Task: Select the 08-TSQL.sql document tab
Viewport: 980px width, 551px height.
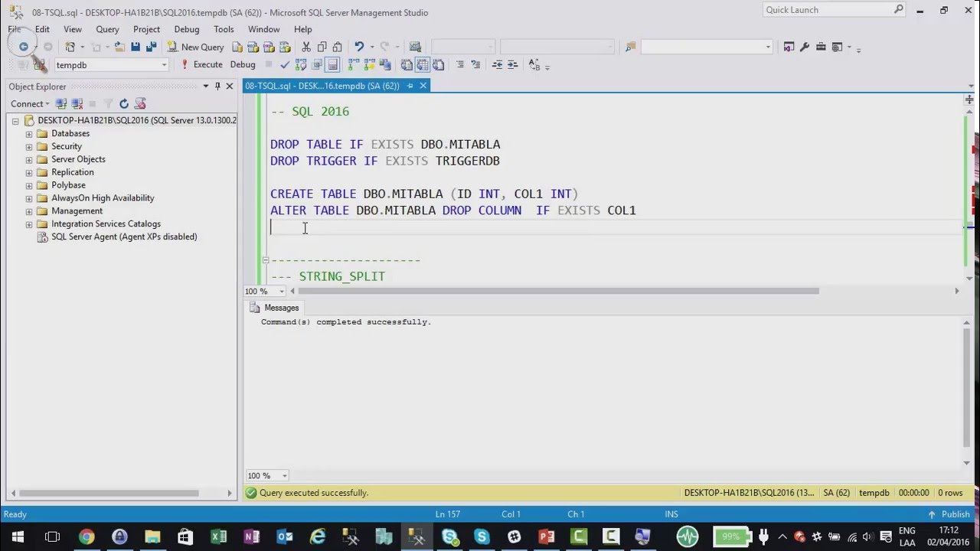Action: click(322, 86)
